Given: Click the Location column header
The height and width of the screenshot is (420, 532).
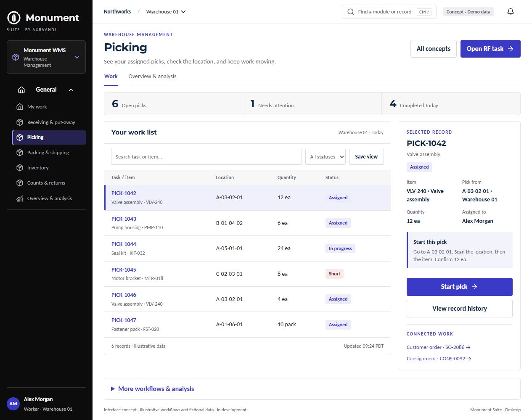Looking at the screenshot, I should click(x=225, y=177).
